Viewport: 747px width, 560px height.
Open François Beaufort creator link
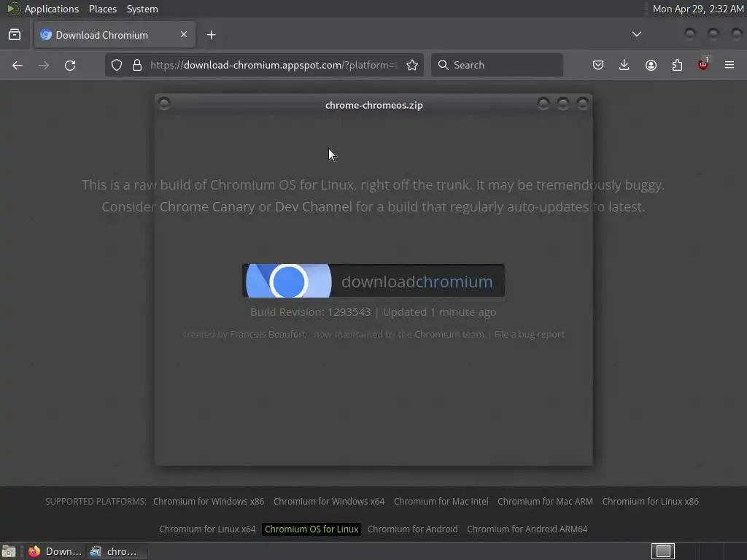(268, 334)
